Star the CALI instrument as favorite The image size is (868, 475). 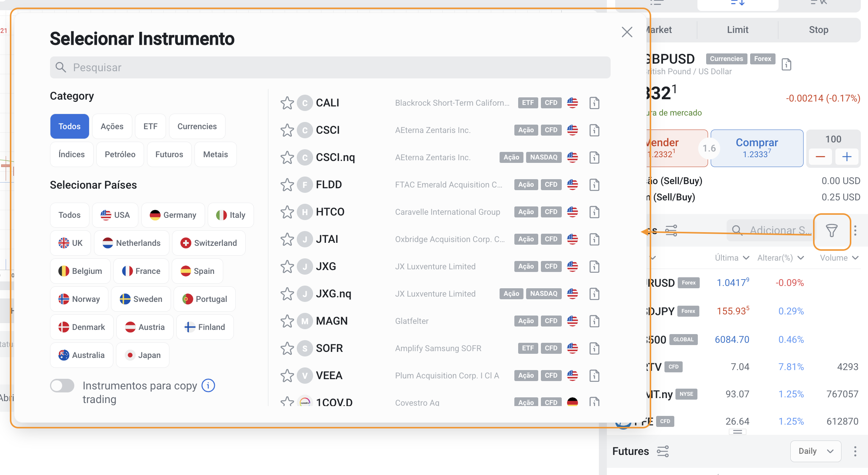tap(287, 103)
